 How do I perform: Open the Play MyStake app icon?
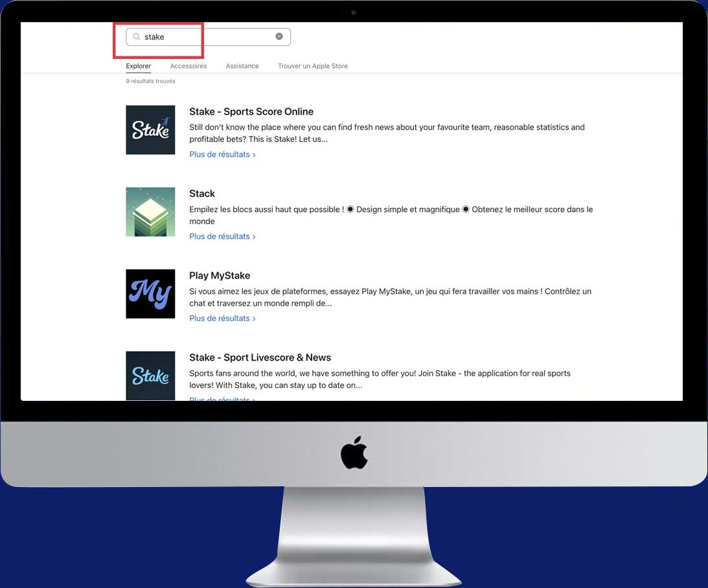tap(150, 294)
